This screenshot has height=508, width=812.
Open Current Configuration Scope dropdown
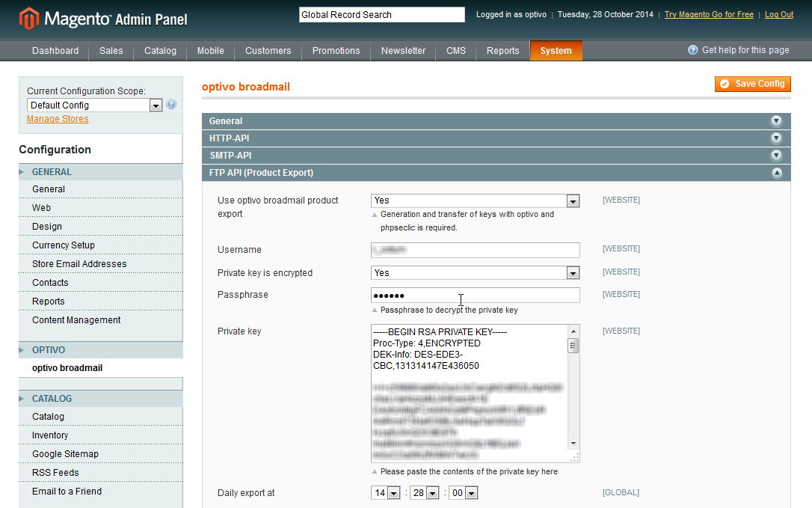[95, 105]
